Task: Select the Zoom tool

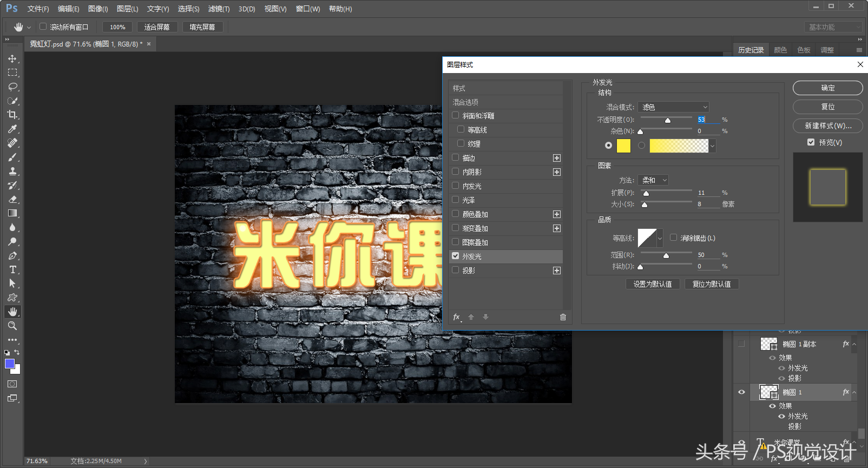Action: tap(12, 326)
